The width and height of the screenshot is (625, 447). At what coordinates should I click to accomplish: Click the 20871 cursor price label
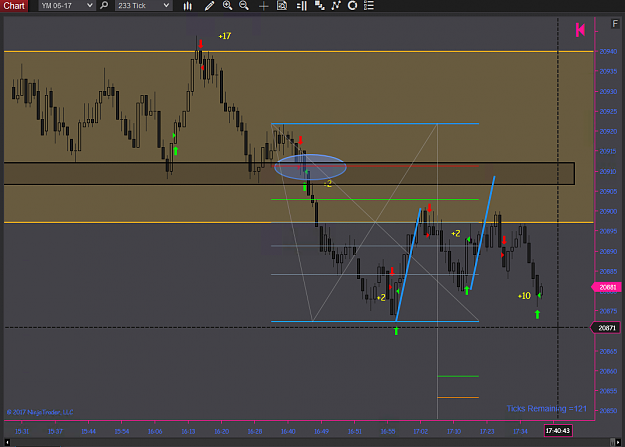pos(606,328)
